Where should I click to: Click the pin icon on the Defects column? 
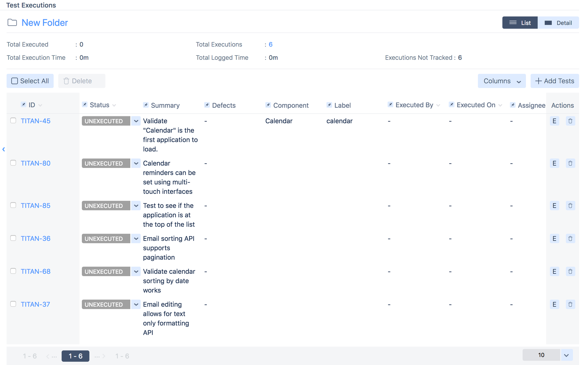click(x=207, y=105)
